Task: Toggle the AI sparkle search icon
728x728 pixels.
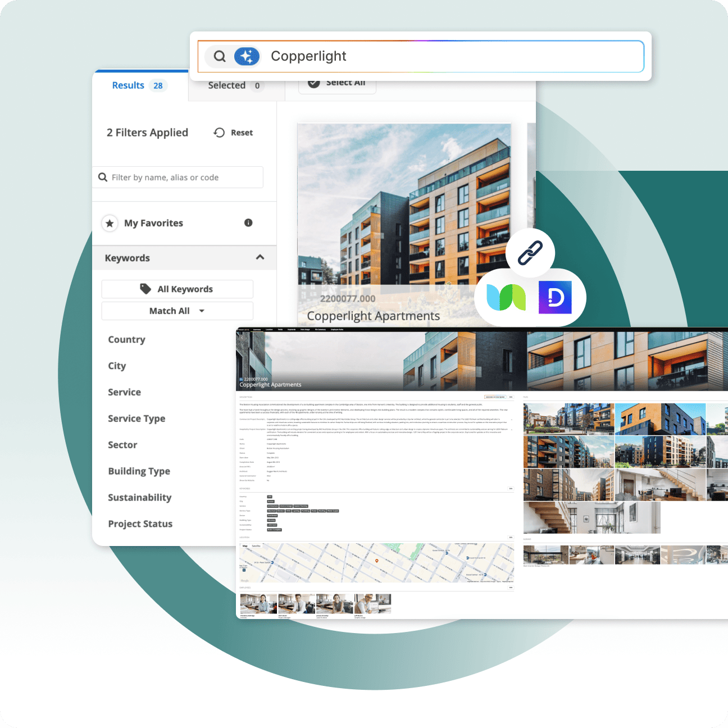Action: pos(247,56)
